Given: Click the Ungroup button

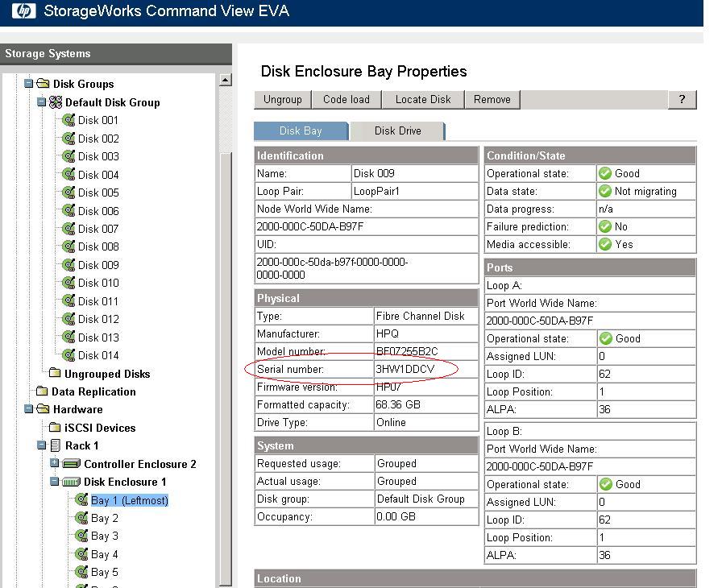Looking at the screenshot, I should (282, 99).
